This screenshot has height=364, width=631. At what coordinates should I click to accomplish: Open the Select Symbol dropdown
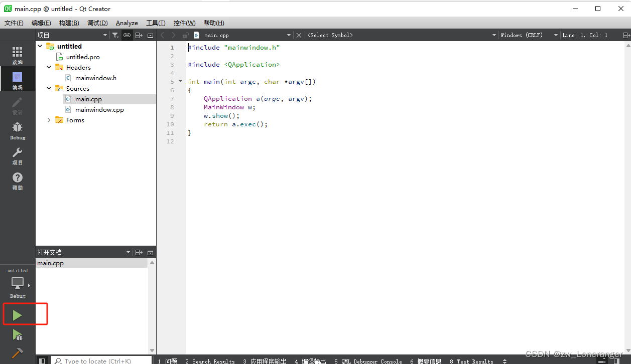click(x=402, y=35)
